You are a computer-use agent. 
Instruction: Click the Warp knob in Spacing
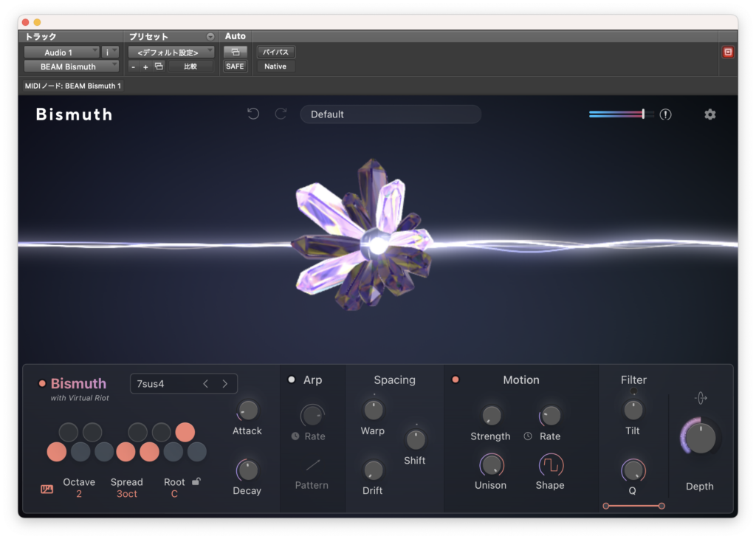click(x=373, y=411)
